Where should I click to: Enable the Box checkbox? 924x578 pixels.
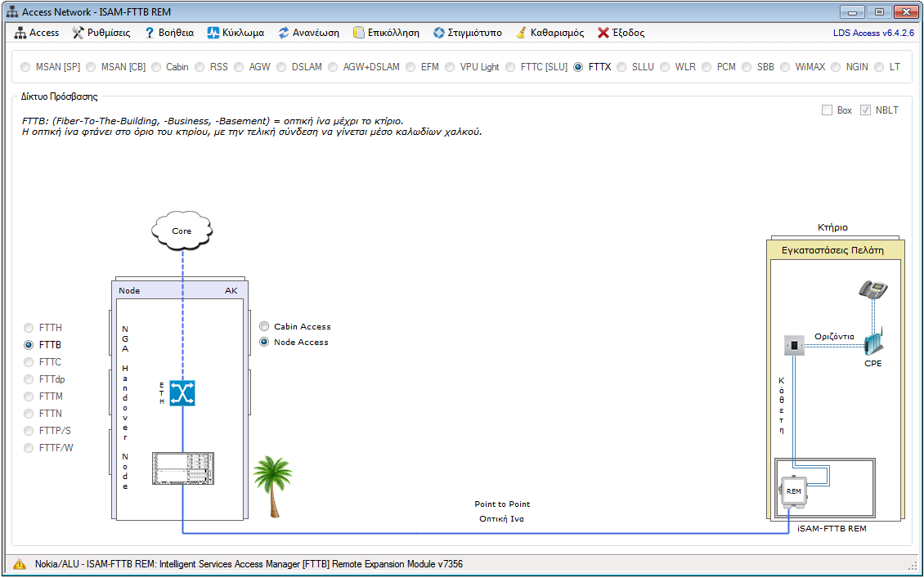tap(828, 110)
